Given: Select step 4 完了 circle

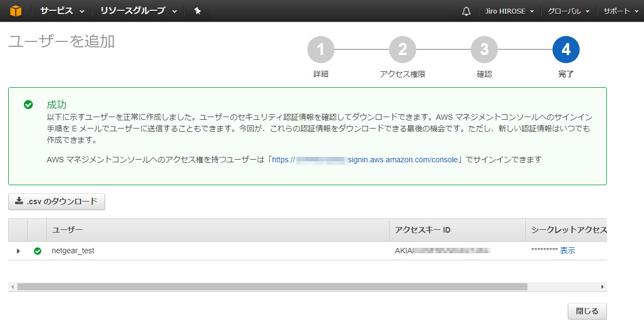Looking at the screenshot, I should pos(566,50).
